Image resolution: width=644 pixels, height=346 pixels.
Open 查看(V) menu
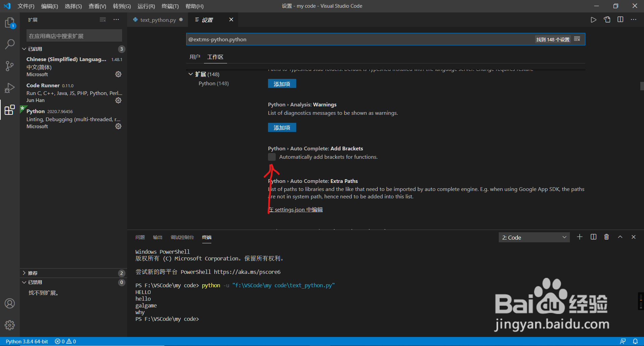(97, 6)
